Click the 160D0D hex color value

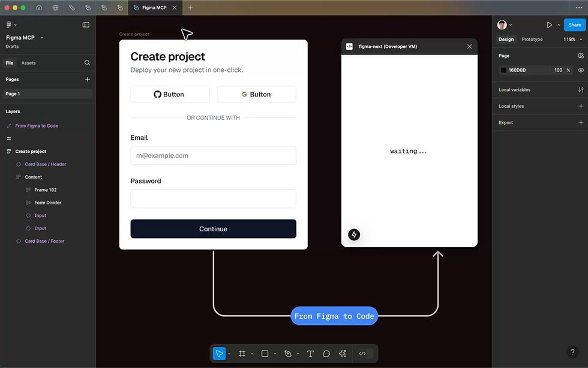[517, 70]
